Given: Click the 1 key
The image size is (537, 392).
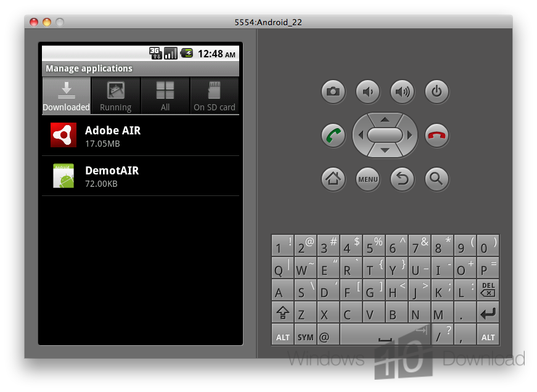Looking at the screenshot, I should coord(282,245).
